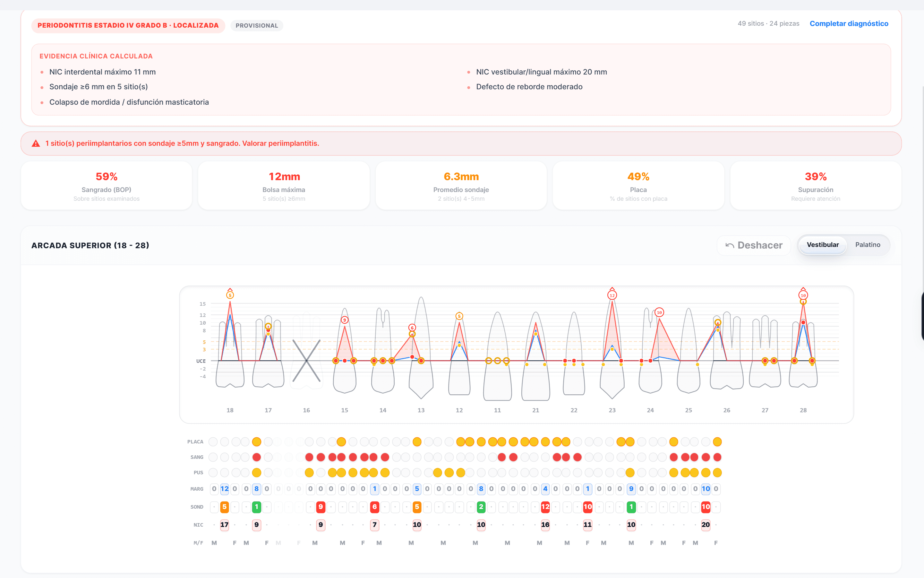
Task: Open the 59% Sangrado (BOP) card
Action: tap(107, 186)
